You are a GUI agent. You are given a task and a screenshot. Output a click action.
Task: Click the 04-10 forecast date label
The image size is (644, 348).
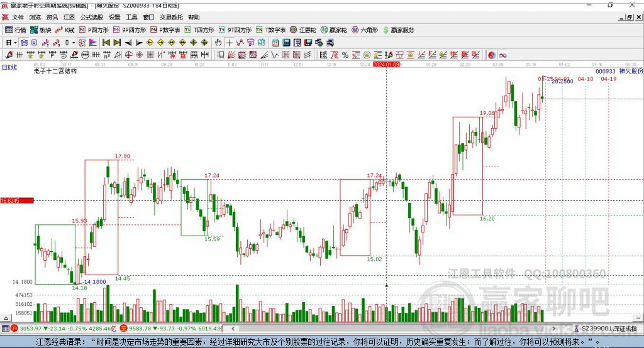[586, 79]
